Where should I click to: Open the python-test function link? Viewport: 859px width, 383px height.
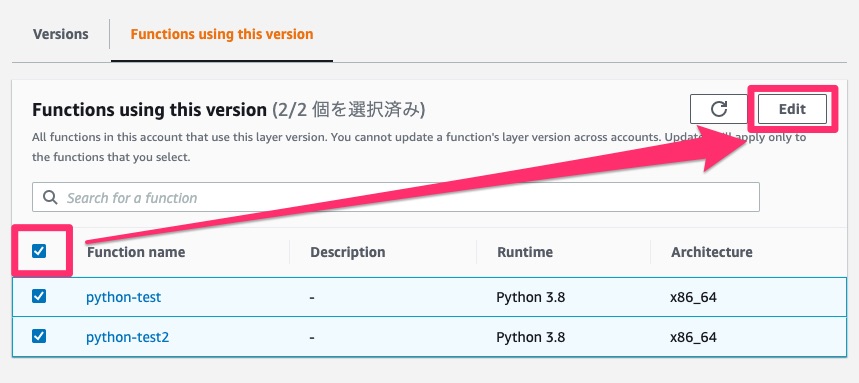(x=124, y=297)
